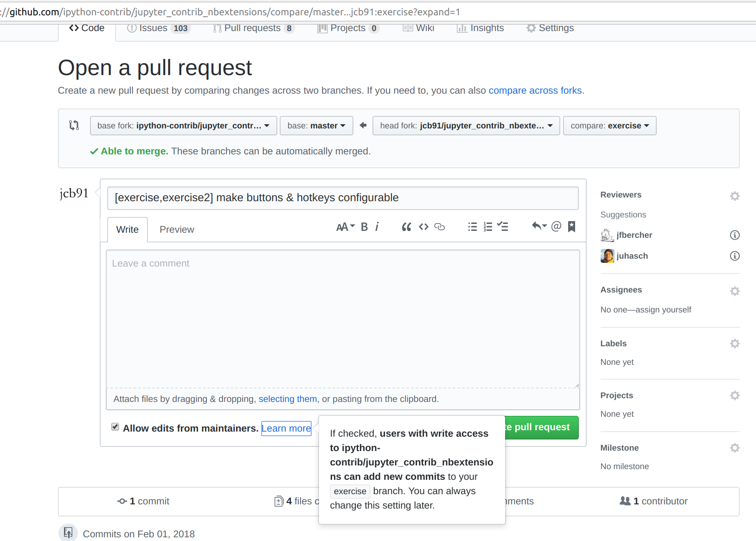Toggle Allow edits from maintainers checkbox
The height and width of the screenshot is (541, 756).
click(x=115, y=427)
